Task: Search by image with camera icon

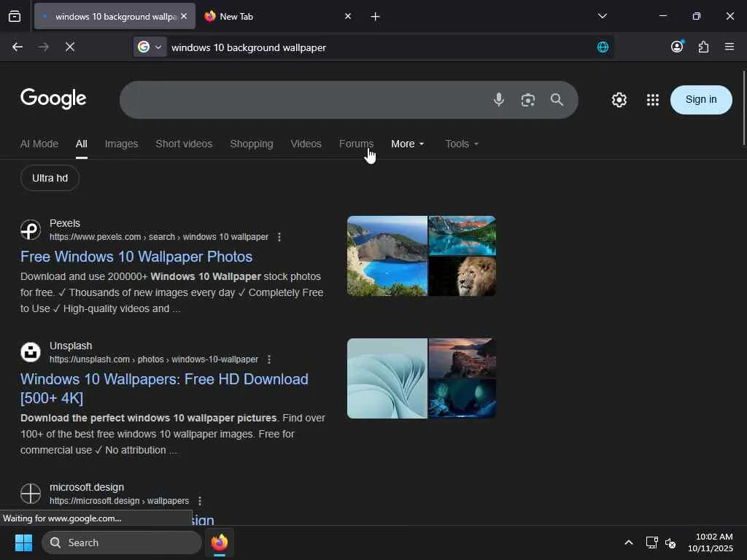Action: point(528,100)
